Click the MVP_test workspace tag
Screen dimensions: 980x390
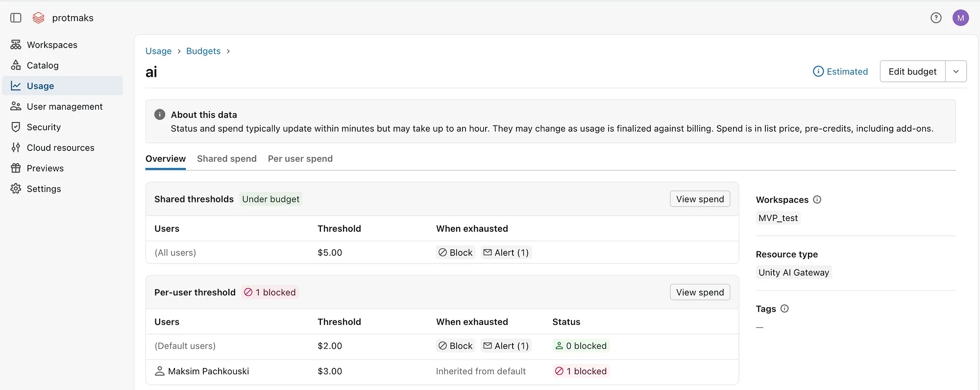tap(778, 218)
